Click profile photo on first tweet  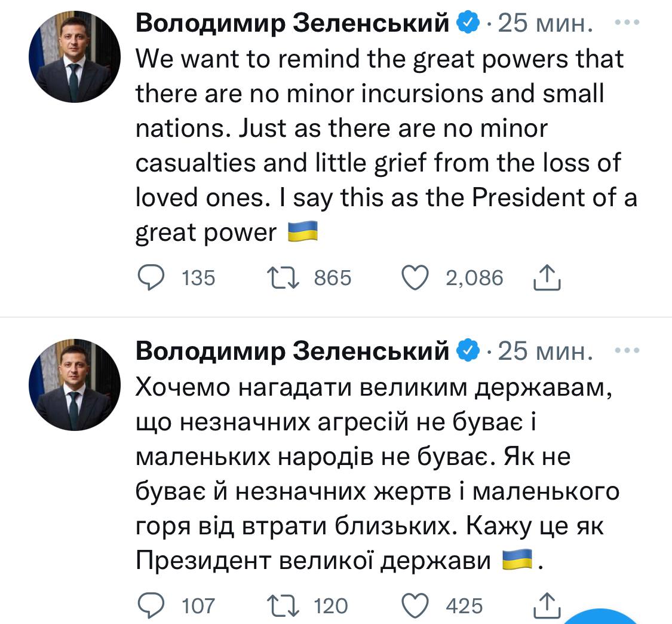75,57
